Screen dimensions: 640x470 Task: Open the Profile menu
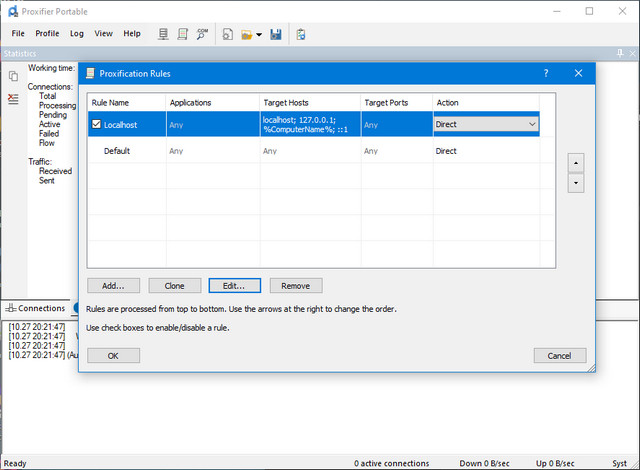coord(46,33)
